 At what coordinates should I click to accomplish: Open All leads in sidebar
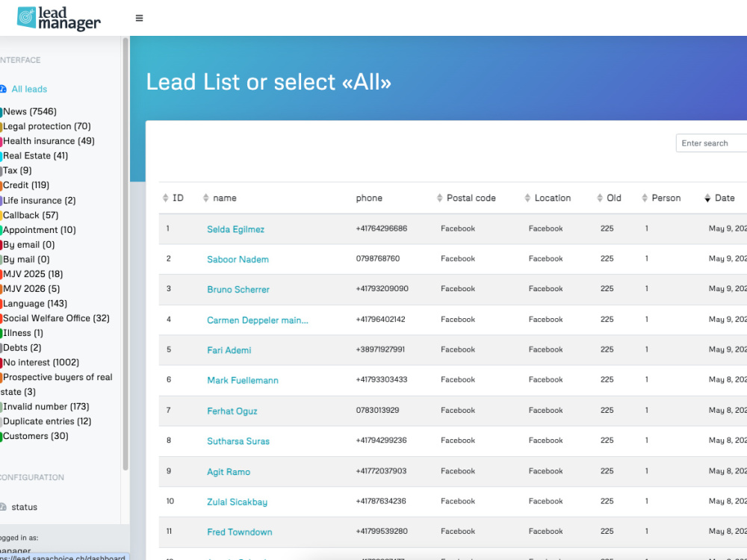(x=29, y=89)
